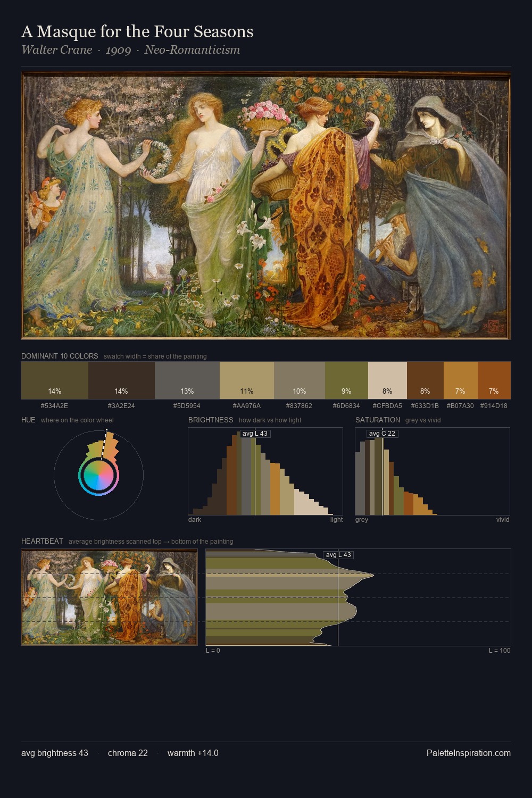This screenshot has height=798, width=532.
Task: Choose the #CFBDA5 pale beige swatch
Action: 387,380
